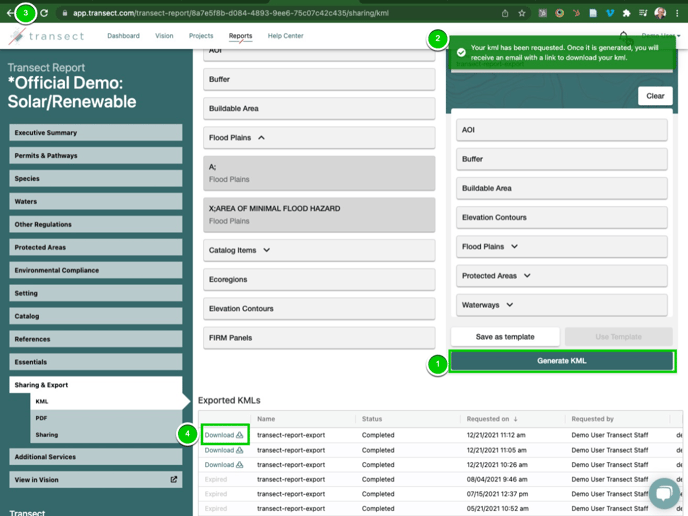Expand Protected Areas in the selected layers panel
The image size is (688, 516).
tap(527, 276)
